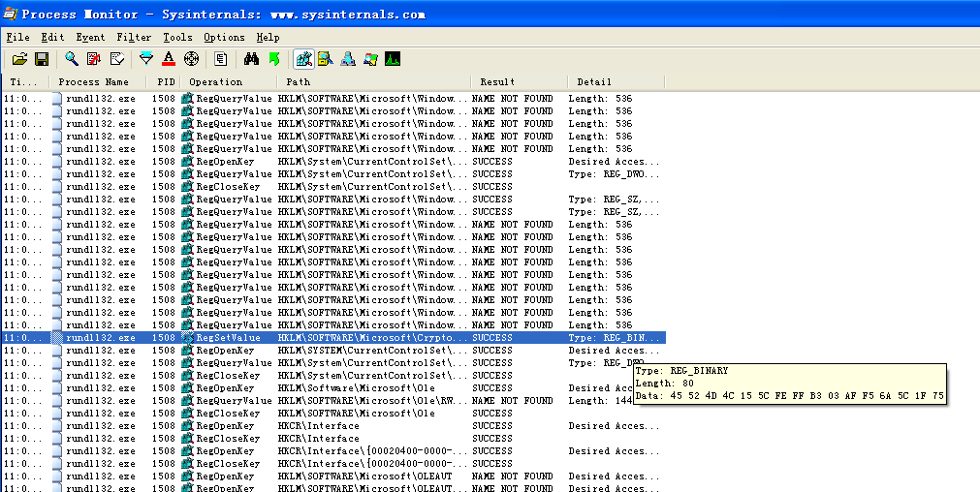Viewport: 980px width, 492px height.
Task: Select the Include Process From Window target icon
Action: 191,59
